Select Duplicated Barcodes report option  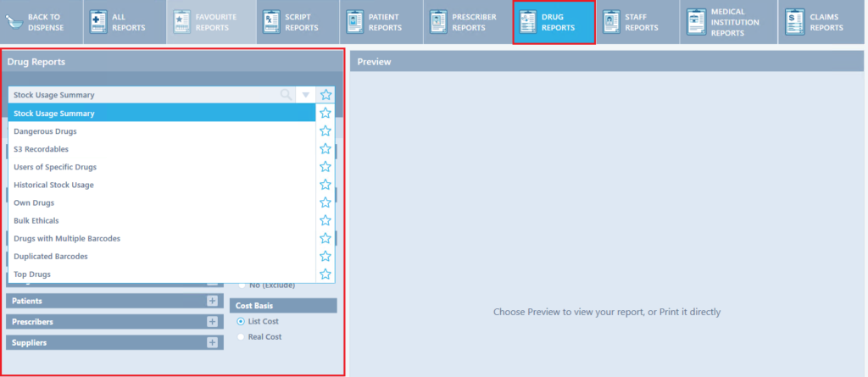51,256
